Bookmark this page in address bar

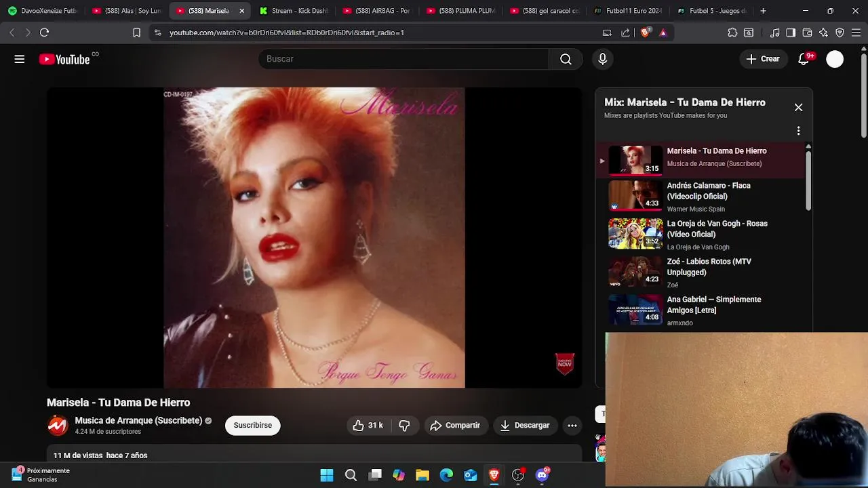pyautogui.click(x=136, y=33)
